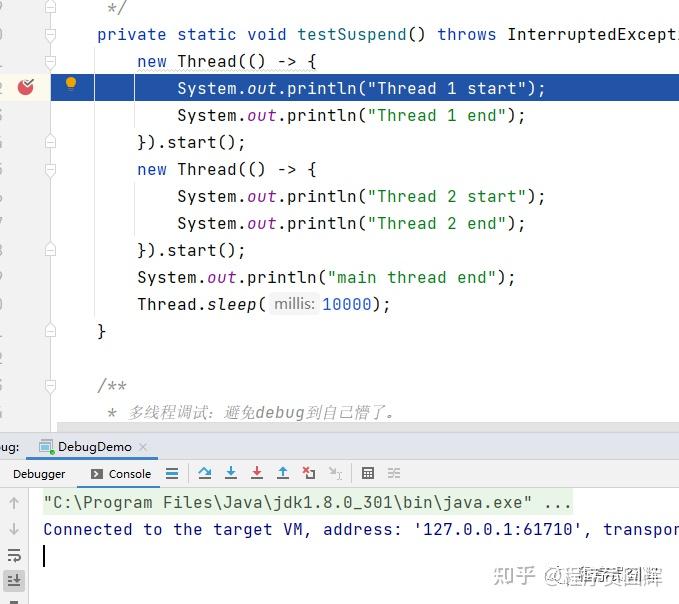The image size is (679, 604).
Task: Click the Run to Cursor icon
Action: tap(335, 473)
